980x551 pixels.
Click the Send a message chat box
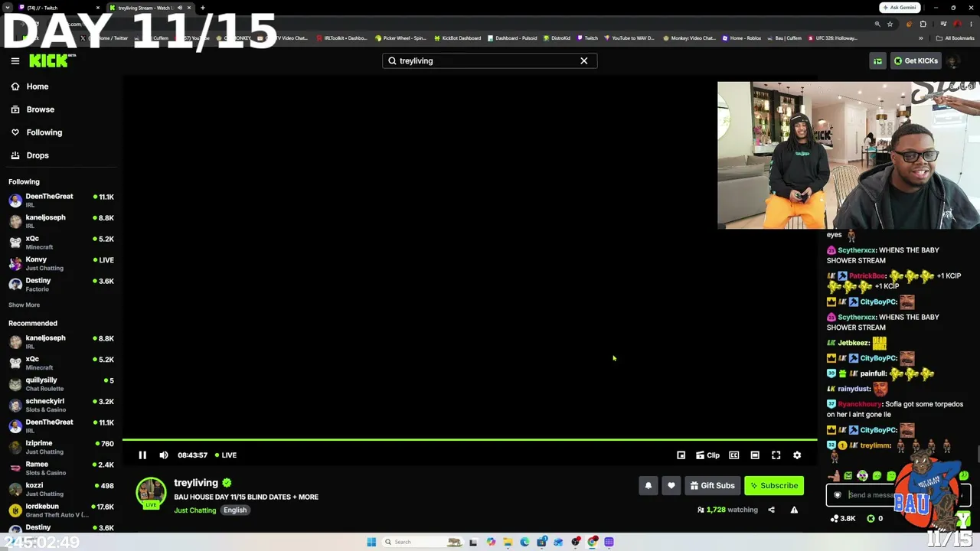pos(898,495)
